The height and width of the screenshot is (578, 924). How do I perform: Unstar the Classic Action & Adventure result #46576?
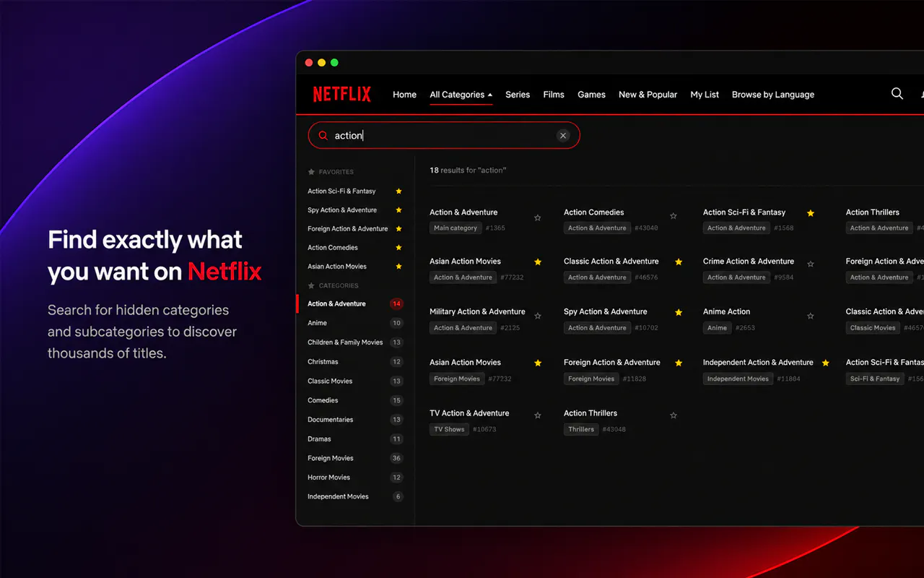pyautogui.click(x=679, y=262)
